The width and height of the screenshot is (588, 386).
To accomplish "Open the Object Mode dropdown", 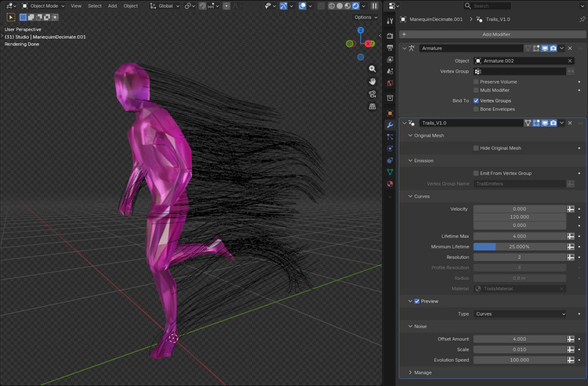I will (x=43, y=6).
